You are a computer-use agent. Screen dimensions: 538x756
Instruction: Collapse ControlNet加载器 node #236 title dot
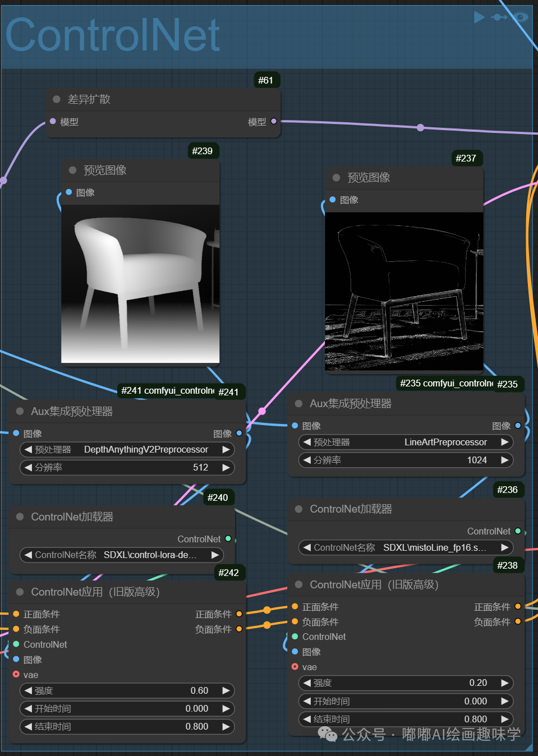tap(298, 509)
